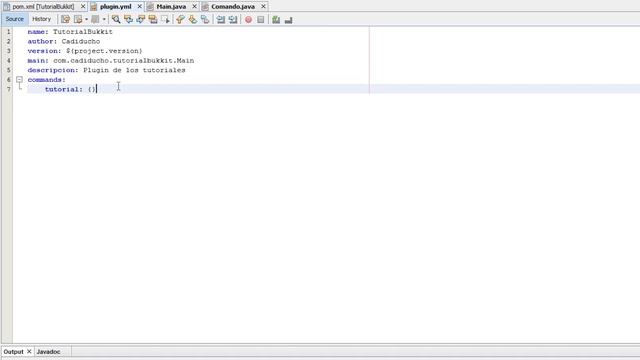Screen dimensions: 640x360
Task: Click the 'commands:' key text
Action: 47,80
